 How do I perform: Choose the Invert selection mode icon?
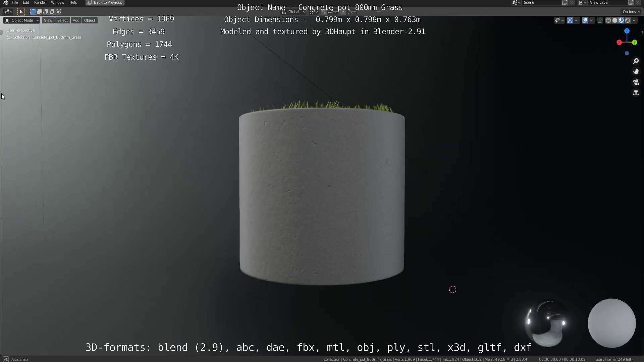[x=52, y=12]
